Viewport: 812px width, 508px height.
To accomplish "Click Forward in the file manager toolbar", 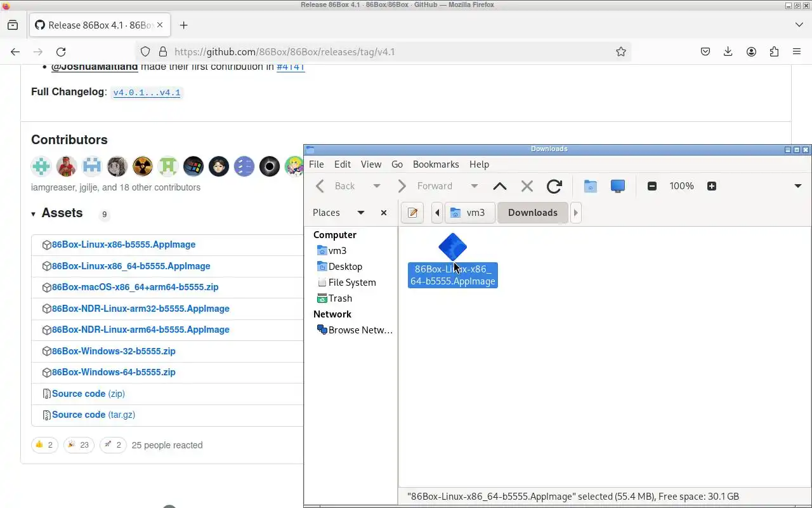I will pyautogui.click(x=426, y=186).
